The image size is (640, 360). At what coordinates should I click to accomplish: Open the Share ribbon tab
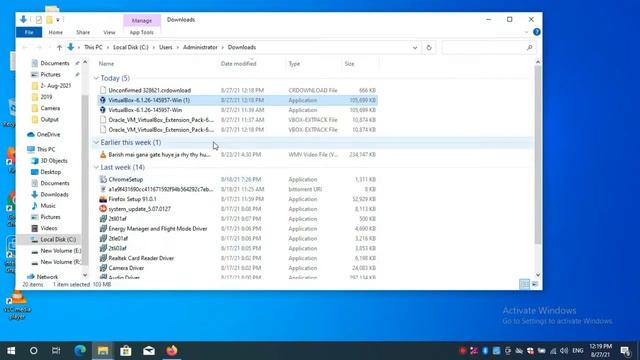(83, 32)
